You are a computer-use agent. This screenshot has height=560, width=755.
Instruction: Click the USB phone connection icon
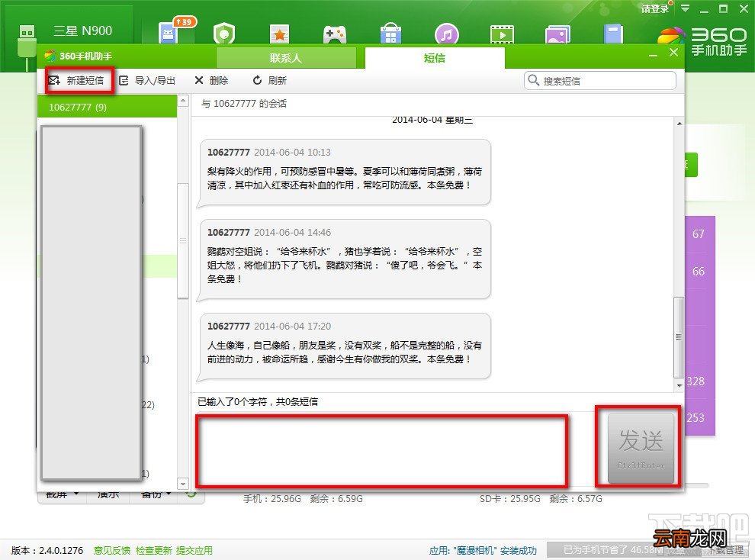[27, 47]
